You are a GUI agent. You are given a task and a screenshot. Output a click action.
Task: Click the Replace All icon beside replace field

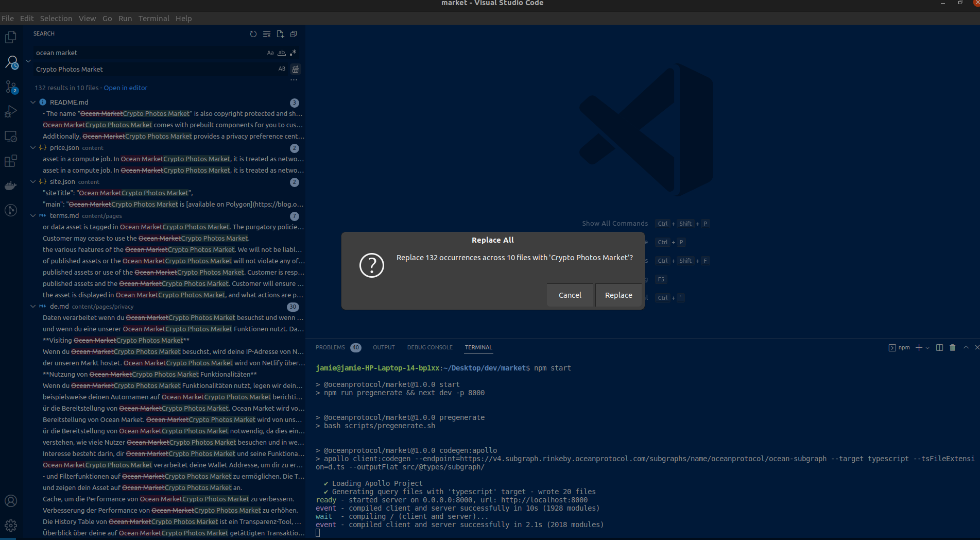[x=296, y=69]
